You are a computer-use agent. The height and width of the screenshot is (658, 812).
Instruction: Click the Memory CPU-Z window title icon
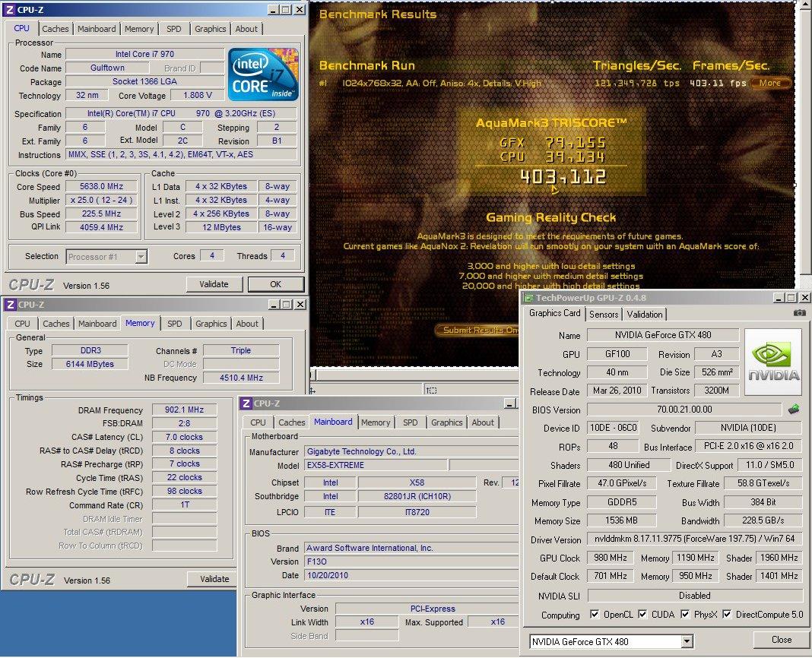[10, 305]
